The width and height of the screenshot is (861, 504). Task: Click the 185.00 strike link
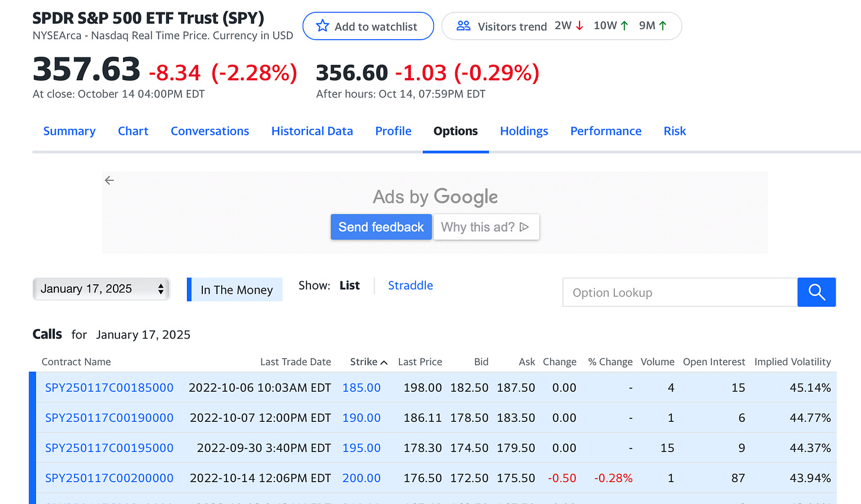[361, 388]
